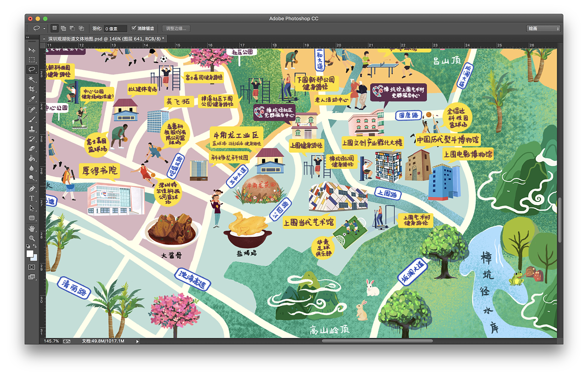
Task: Switch to Add to Selection mode
Action: pos(63,28)
